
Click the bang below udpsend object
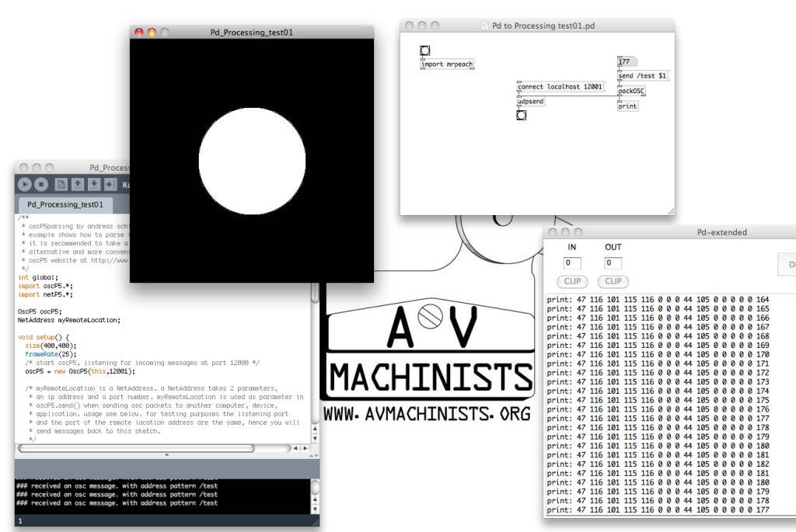tap(521, 115)
